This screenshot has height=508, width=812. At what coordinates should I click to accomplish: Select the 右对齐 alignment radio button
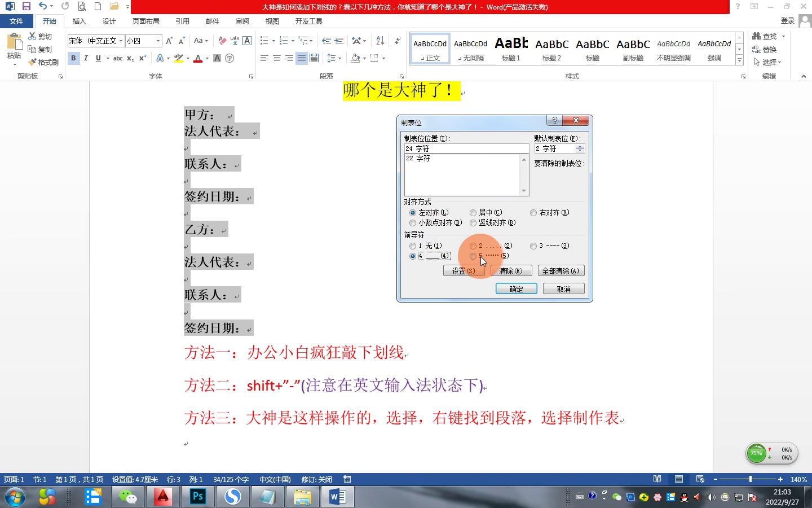tap(533, 213)
